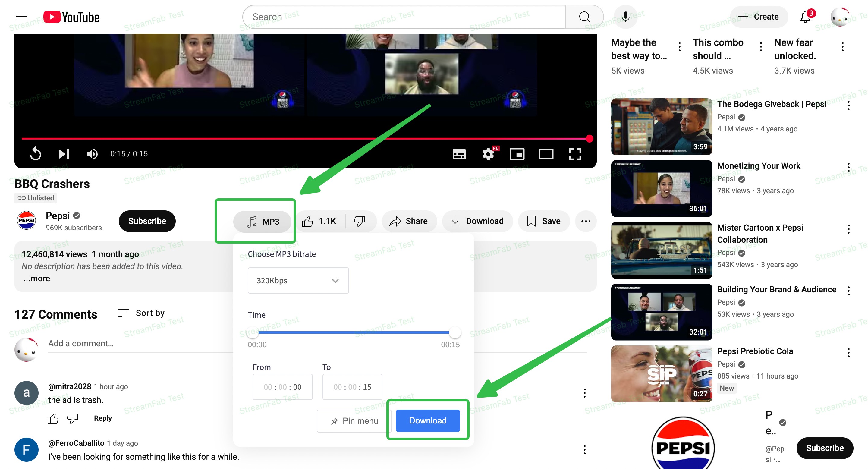This screenshot has width=868, height=469.
Task: Click the Unlisted badge
Action: coord(35,198)
